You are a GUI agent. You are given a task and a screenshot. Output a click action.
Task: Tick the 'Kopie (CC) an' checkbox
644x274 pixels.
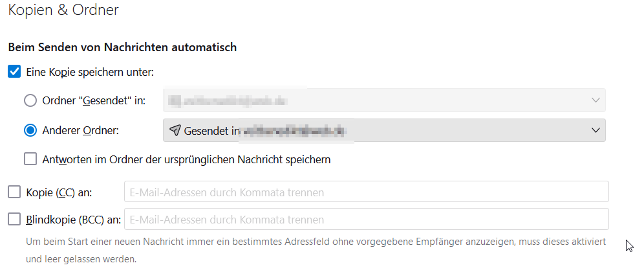14,192
